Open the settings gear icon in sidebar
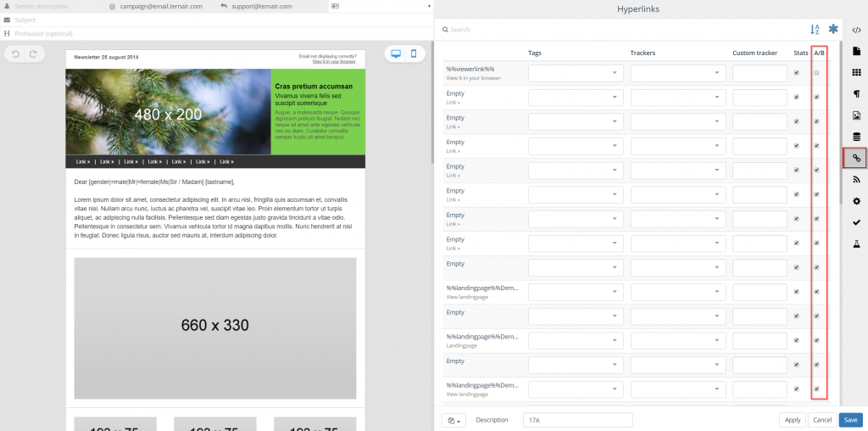The image size is (868, 431). [x=856, y=201]
